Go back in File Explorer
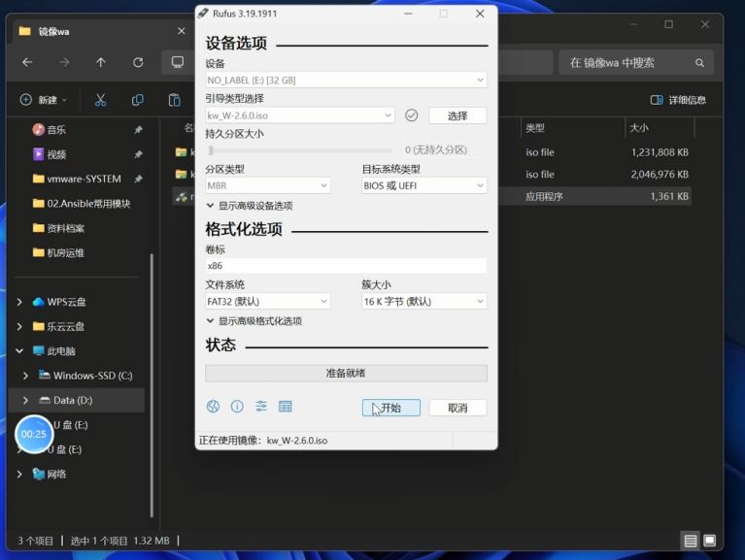Viewport: 745px width, 560px height. click(x=27, y=62)
